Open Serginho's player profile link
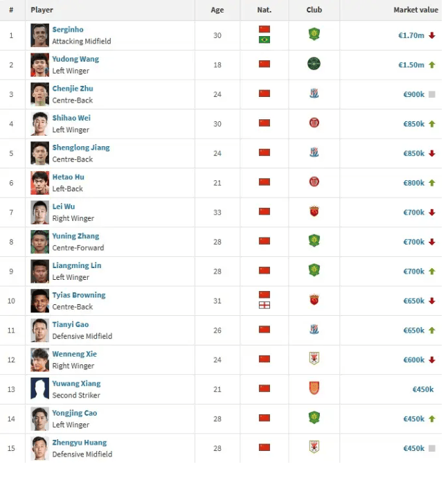 [x=68, y=29]
